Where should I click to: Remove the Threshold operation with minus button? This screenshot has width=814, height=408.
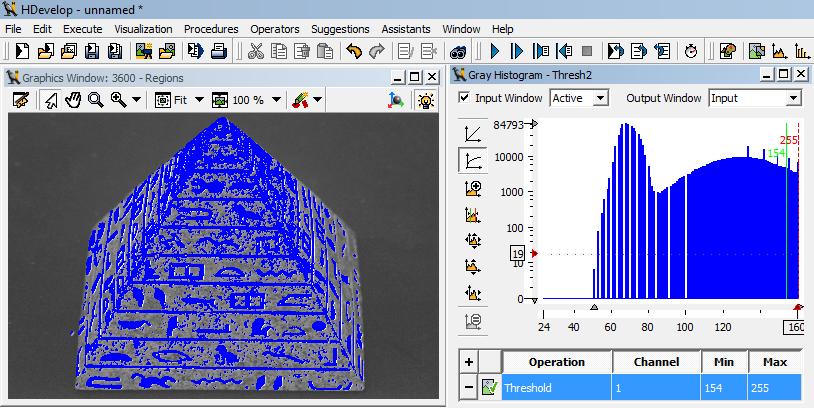(x=468, y=387)
